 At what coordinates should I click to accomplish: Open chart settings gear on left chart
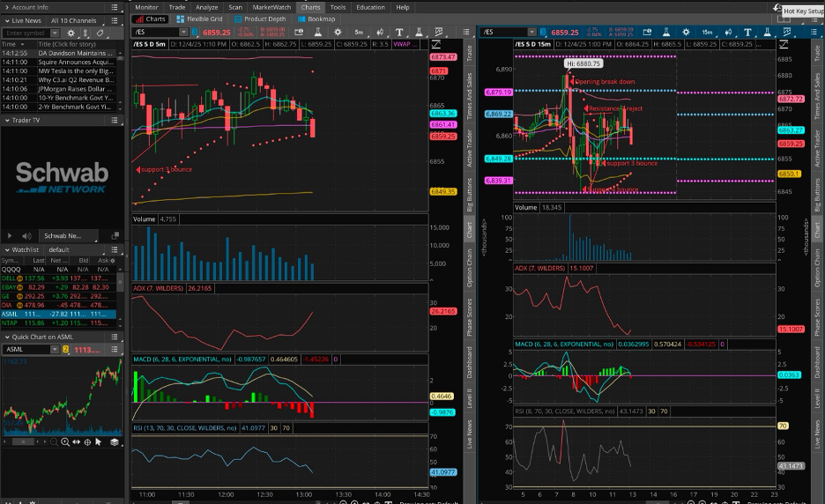point(338,32)
